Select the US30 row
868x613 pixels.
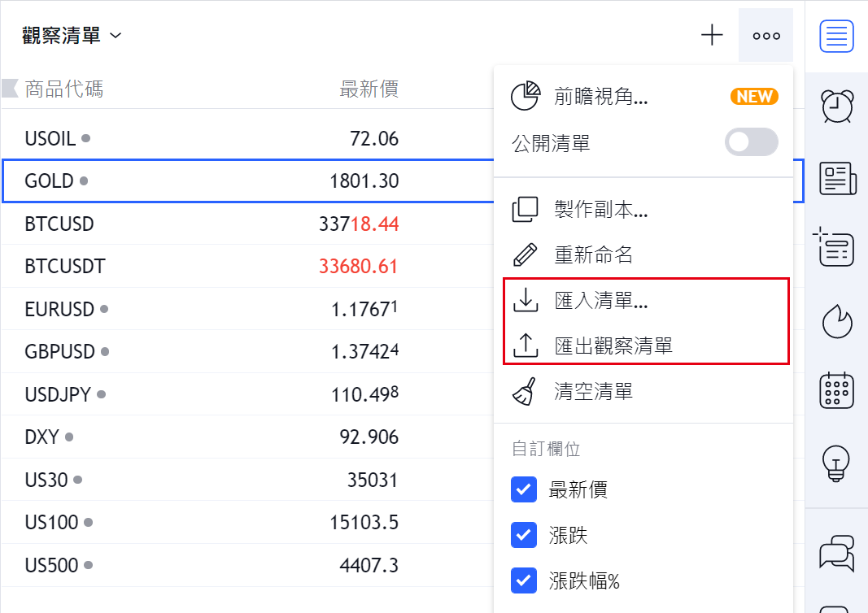click(247, 480)
